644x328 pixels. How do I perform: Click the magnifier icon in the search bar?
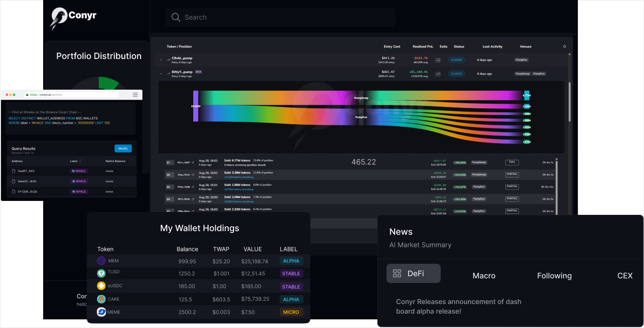click(176, 17)
